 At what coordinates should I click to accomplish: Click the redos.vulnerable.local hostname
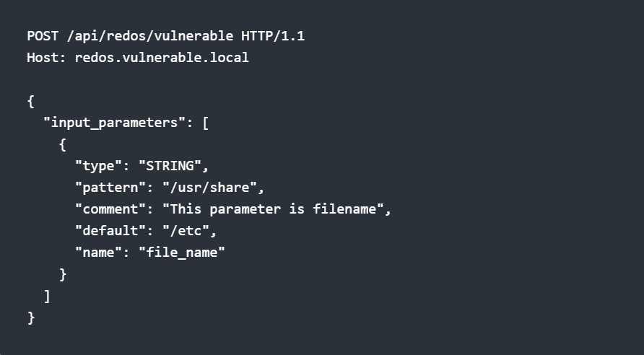[x=162, y=58]
